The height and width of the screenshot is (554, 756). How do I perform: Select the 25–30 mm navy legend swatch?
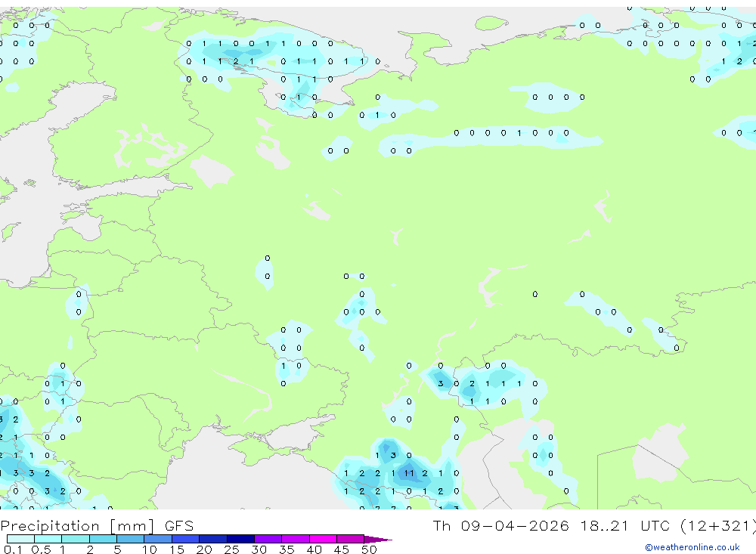coord(240,539)
